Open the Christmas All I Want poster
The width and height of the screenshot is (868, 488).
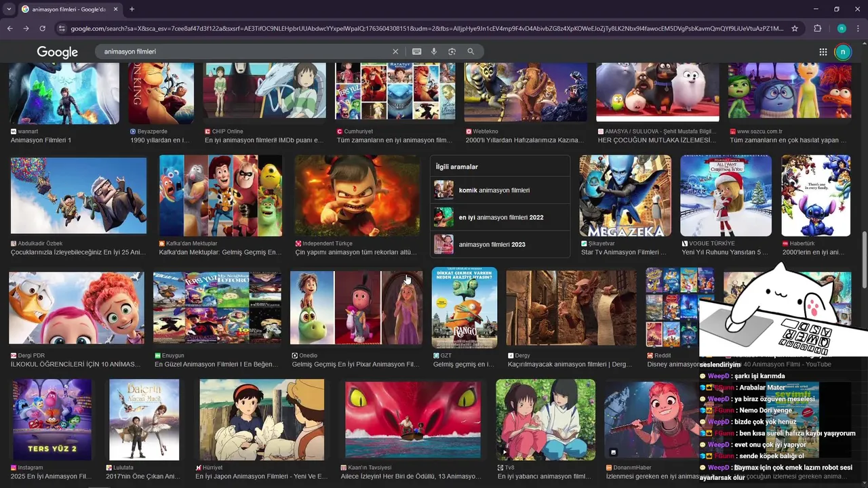(x=726, y=196)
